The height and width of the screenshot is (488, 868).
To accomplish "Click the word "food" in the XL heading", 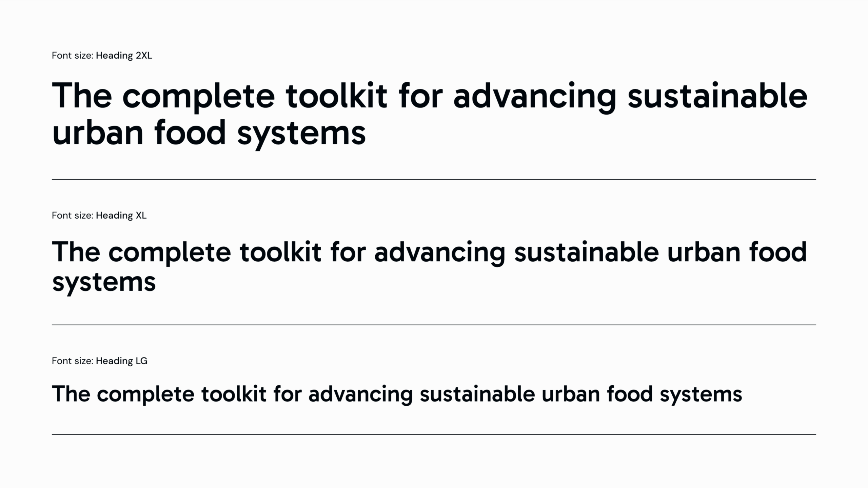I will click(778, 252).
